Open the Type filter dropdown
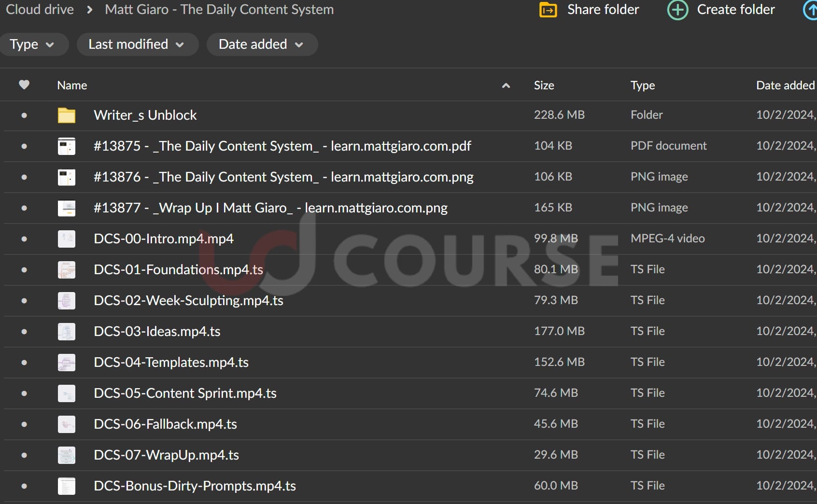This screenshot has height=504, width=817. pyautogui.click(x=32, y=44)
